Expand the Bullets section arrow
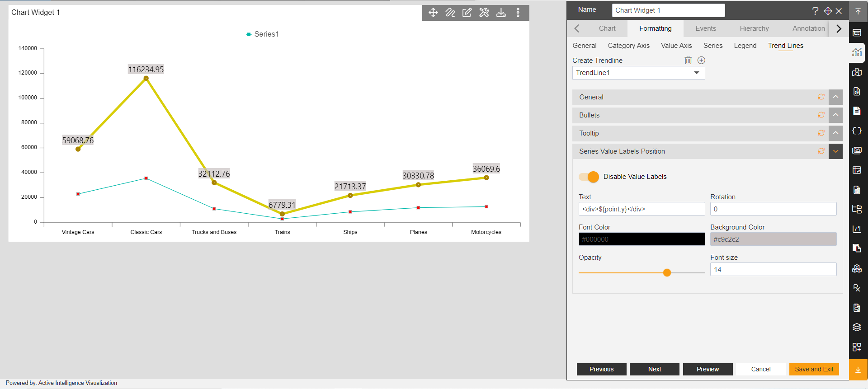The width and height of the screenshot is (868, 389). point(835,115)
